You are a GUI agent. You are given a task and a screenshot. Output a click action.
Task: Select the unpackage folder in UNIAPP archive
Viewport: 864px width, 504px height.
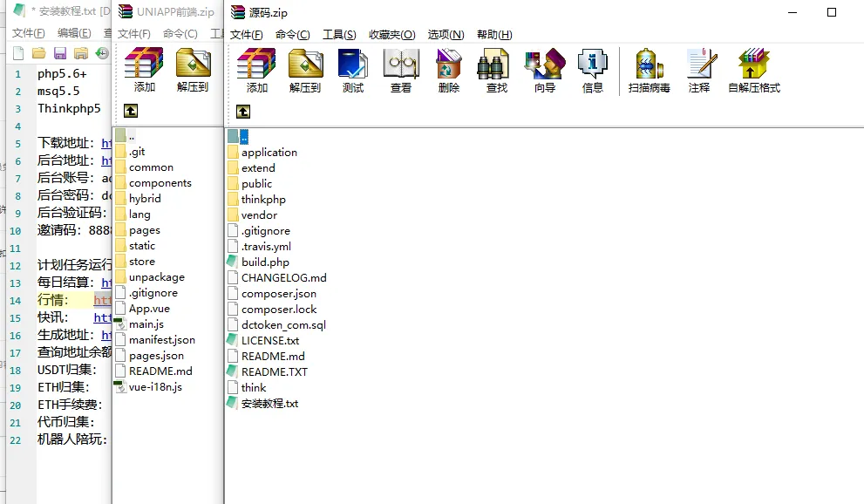pyautogui.click(x=156, y=277)
